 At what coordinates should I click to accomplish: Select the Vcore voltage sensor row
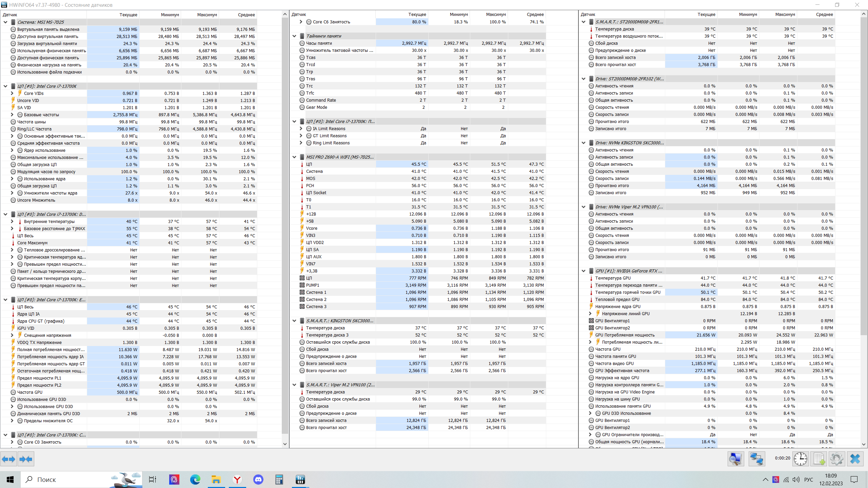312,228
